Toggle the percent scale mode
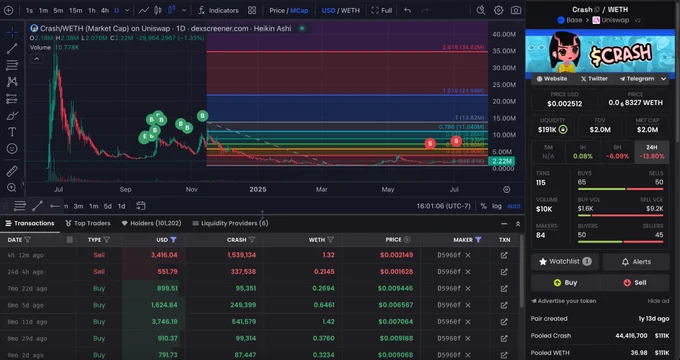This screenshot has width=680, height=360. pos(483,206)
